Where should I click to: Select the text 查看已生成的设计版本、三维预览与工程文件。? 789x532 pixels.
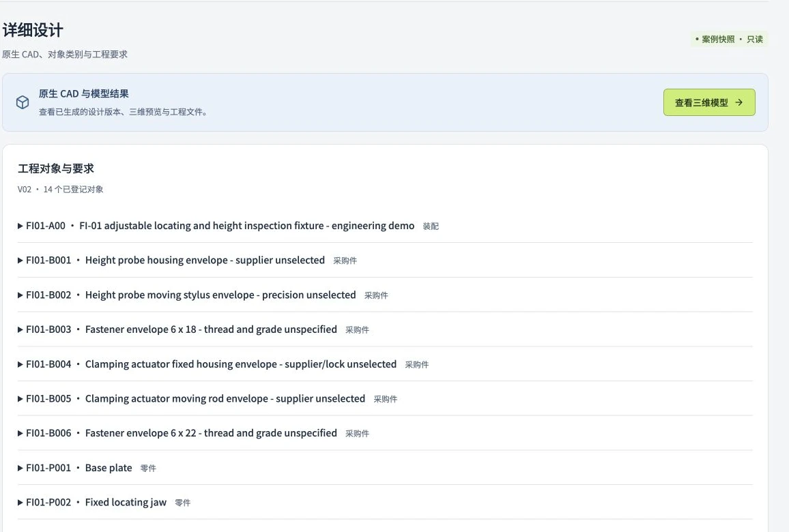tap(124, 112)
